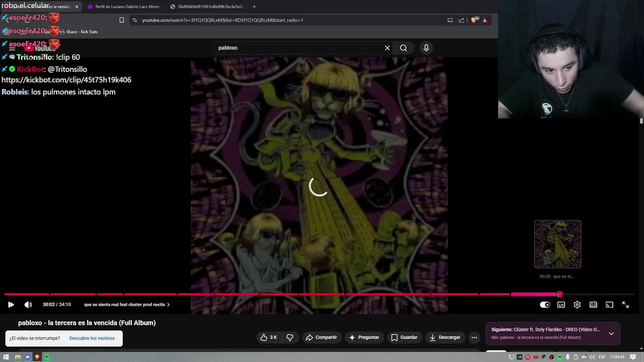Viewport: 644px width, 362px height.
Task: Clear the 'pabloxo' search field
Action: point(387,48)
